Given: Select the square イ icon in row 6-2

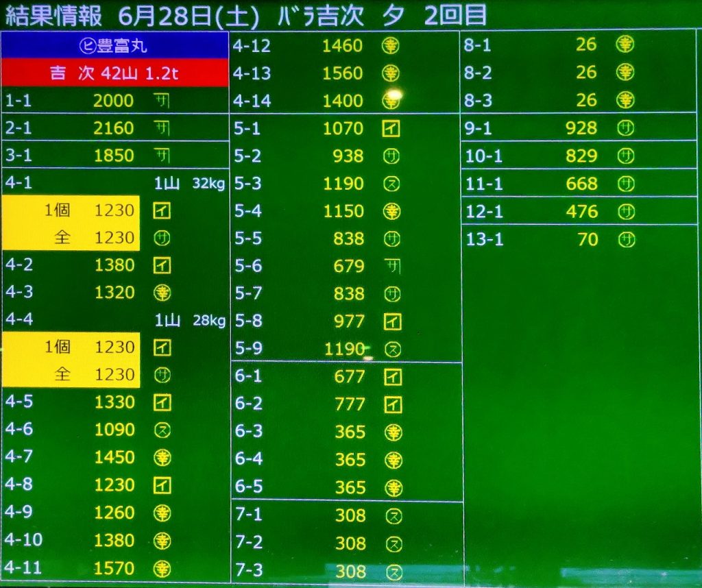Looking at the screenshot, I should 393,404.
